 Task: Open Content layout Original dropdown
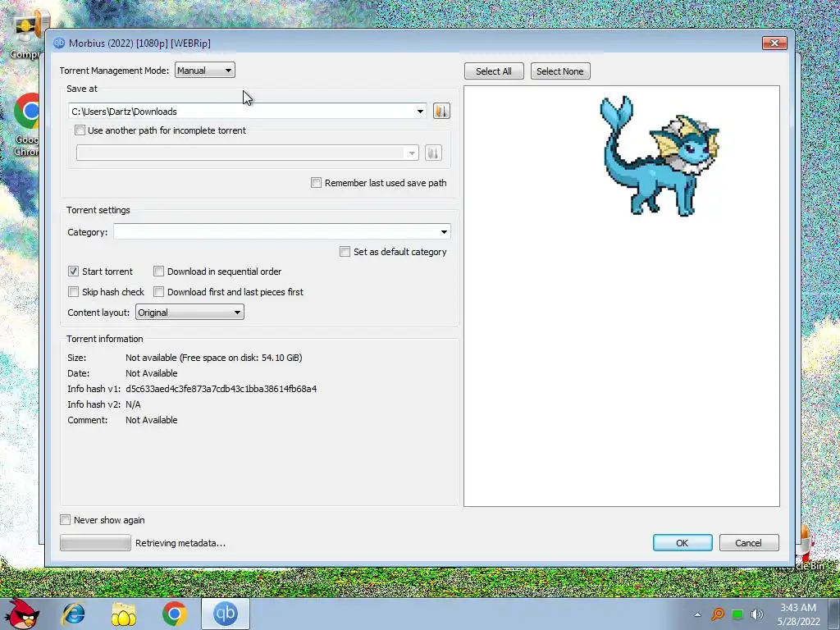(x=189, y=313)
